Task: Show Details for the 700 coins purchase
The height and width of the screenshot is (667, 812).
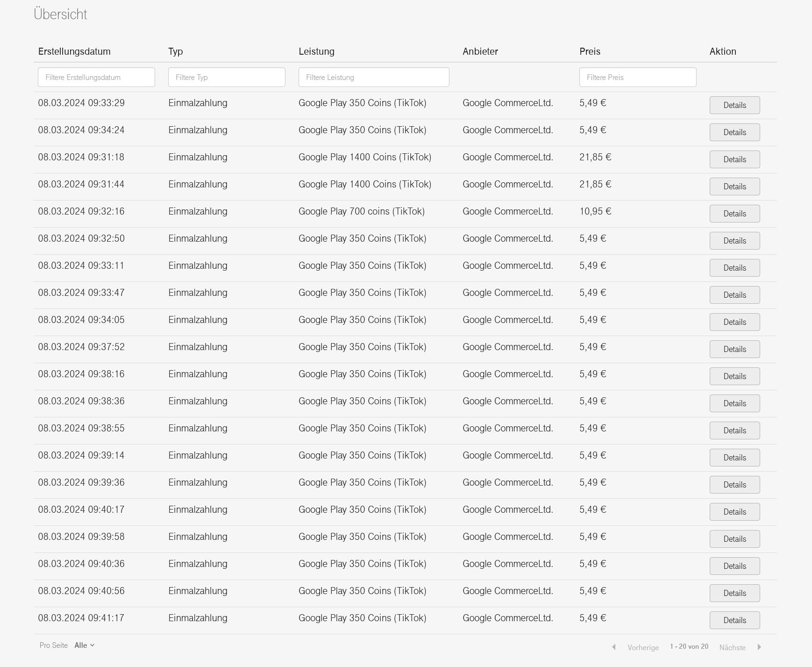Action: [x=734, y=214]
